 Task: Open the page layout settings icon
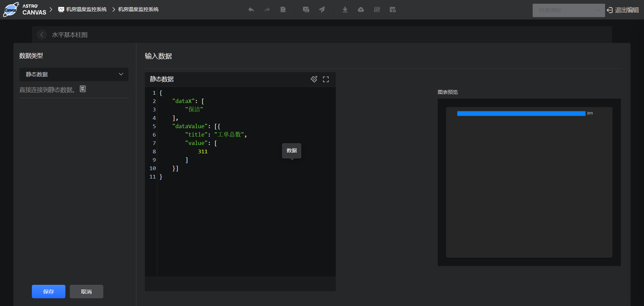coord(393,10)
